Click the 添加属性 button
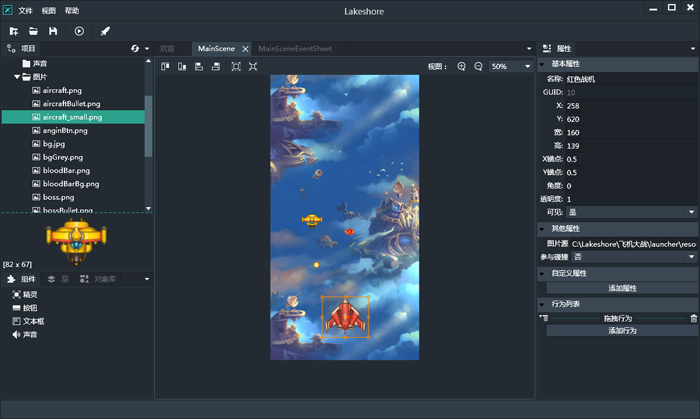The height and width of the screenshot is (419, 700). (622, 288)
